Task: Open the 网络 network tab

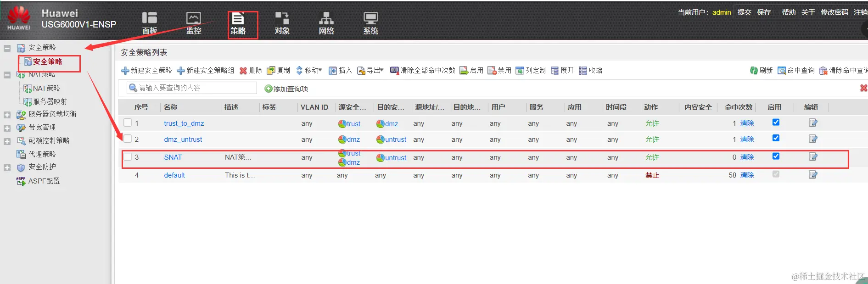Action: click(x=326, y=23)
